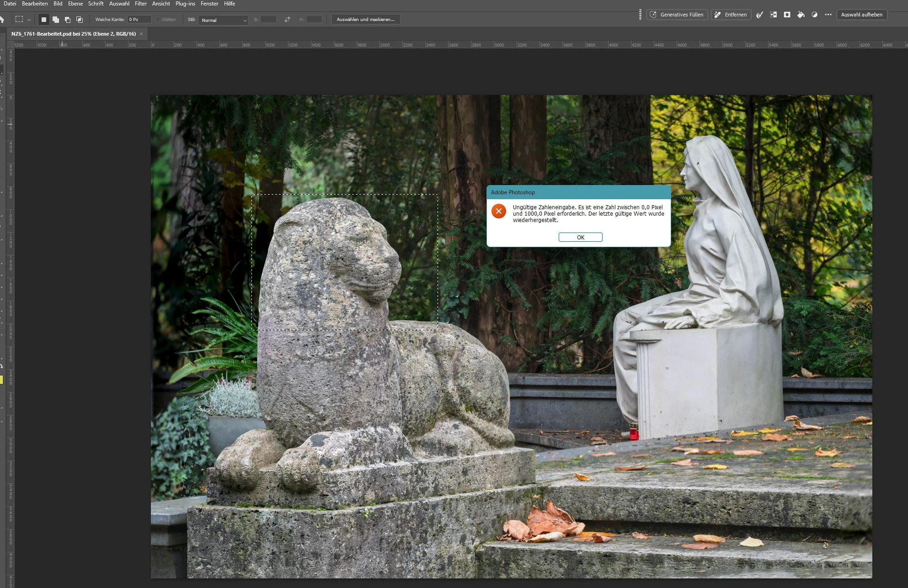Open the Stil dropdown set to Normal
The height and width of the screenshot is (588, 908).
223,20
